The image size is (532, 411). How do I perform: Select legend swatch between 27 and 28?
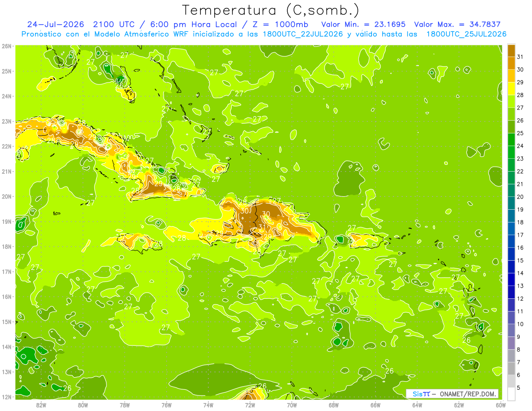pyautogui.click(x=511, y=101)
